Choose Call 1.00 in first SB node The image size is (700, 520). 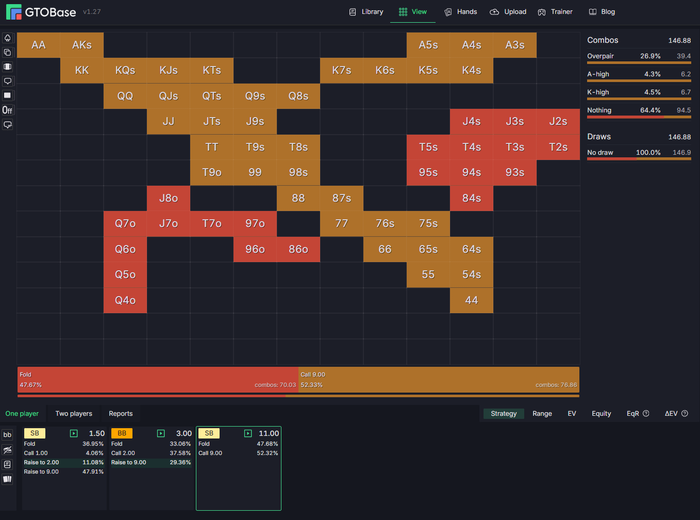(64, 453)
